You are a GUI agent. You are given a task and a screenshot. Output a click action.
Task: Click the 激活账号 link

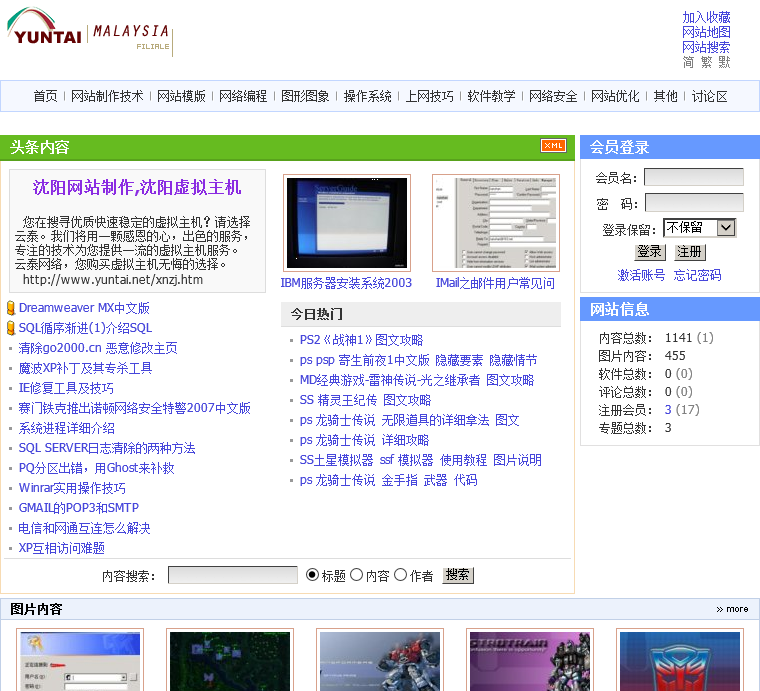[x=641, y=275]
